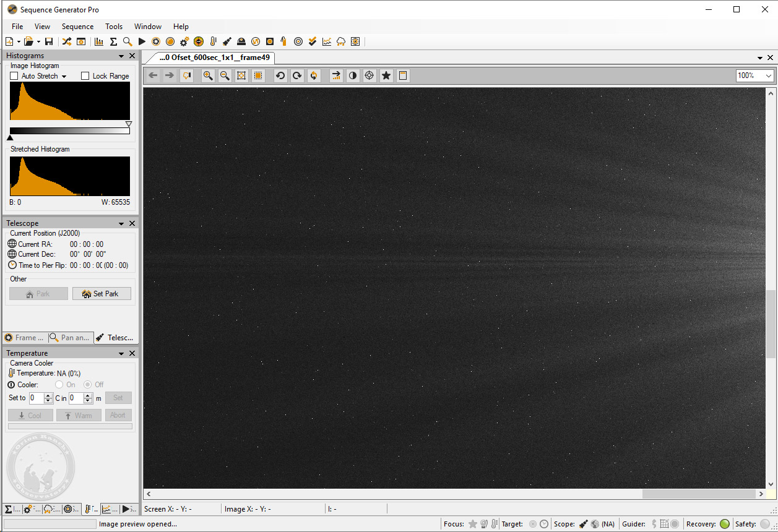Click the save floppy disk icon
The width and height of the screenshot is (778, 532).
[49, 41]
